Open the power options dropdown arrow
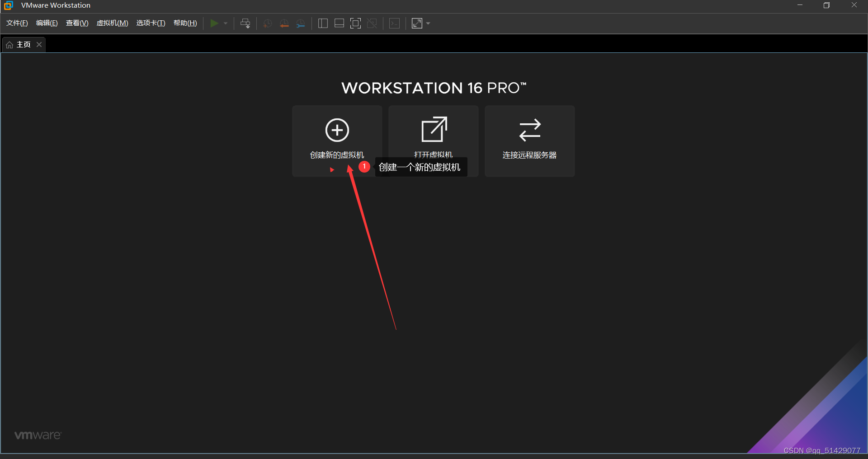Image resolution: width=868 pixels, height=459 pixels. [x=226, y=23]
